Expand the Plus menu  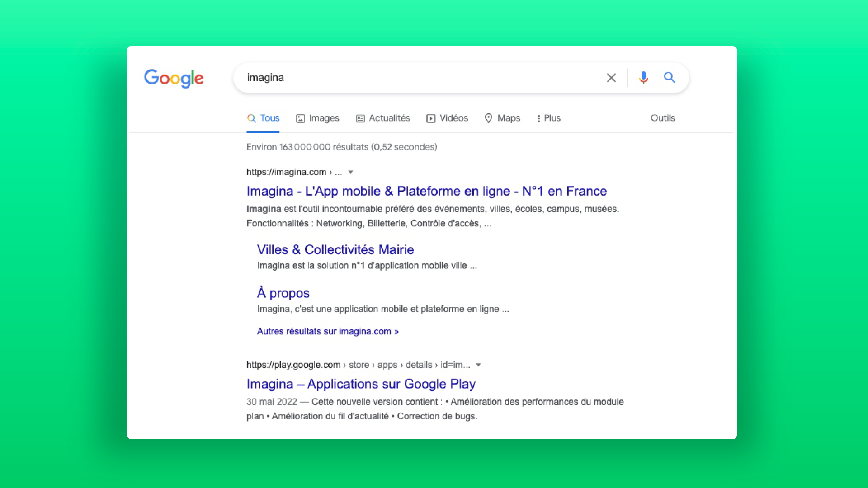tap(549, 118)
